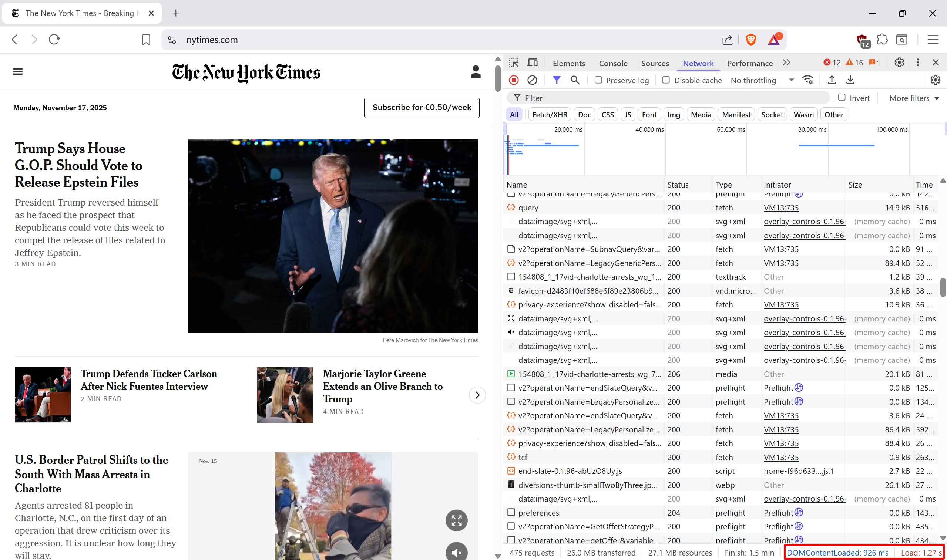Enable Disable cache checkbox
This screenshot has height=560, width=947.
point(666,80)
